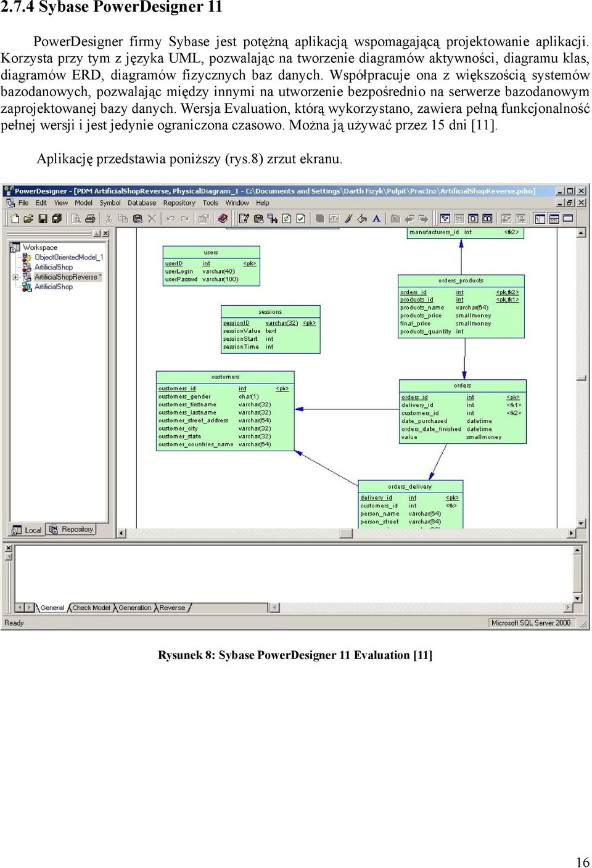
Task: Toggle the browser pane view icon
Action: (540, 218)
